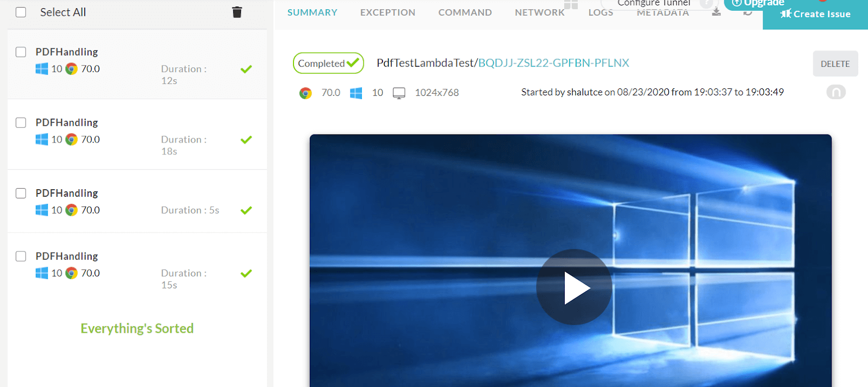Click the Chrome icon in the test details row

(305, 93)
